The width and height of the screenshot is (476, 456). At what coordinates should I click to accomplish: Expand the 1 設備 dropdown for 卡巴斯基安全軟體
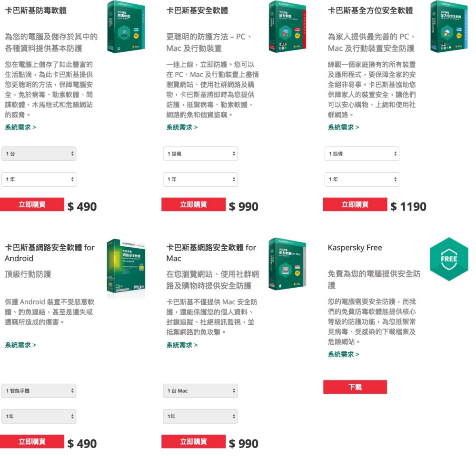[x=200, y=154]
